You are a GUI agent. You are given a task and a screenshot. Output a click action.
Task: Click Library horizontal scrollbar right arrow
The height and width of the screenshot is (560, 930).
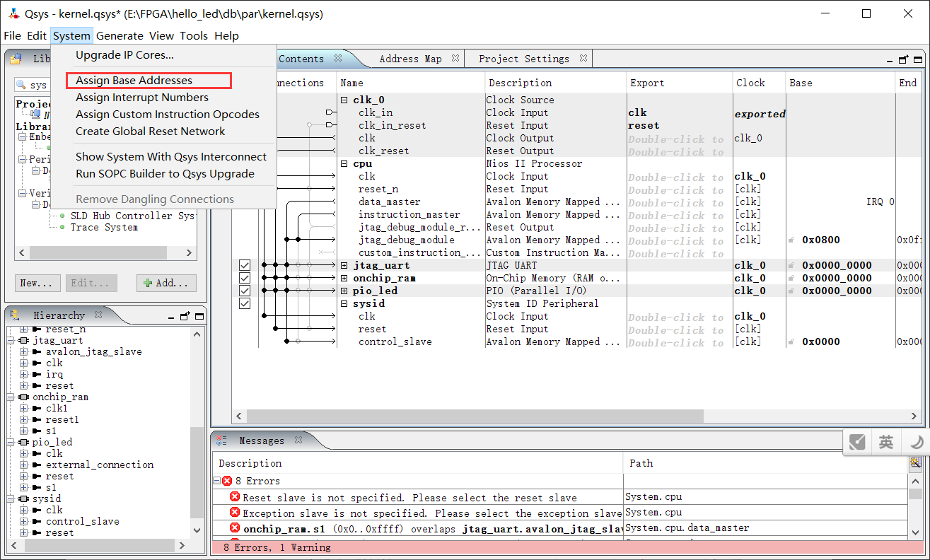tap(190, 252)
